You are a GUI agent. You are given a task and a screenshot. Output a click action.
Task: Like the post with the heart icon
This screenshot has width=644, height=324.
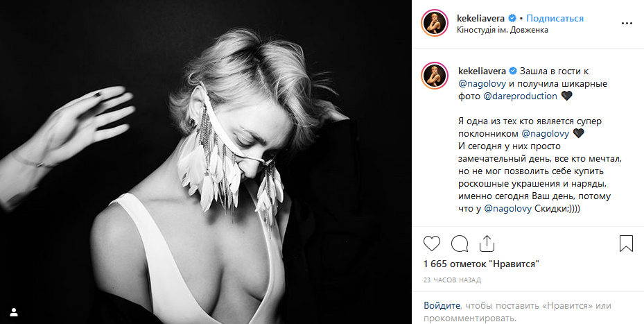(x=432, y=244)
